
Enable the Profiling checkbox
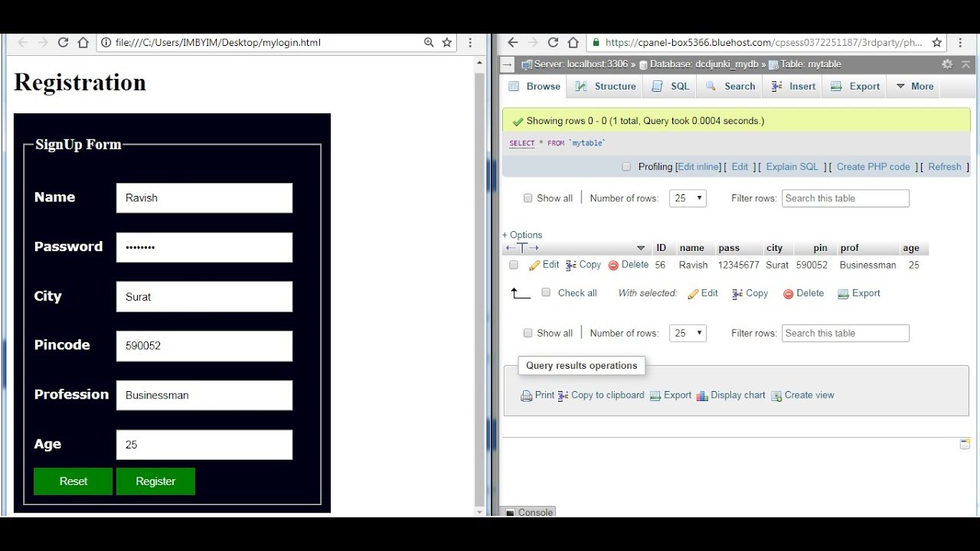626,167
